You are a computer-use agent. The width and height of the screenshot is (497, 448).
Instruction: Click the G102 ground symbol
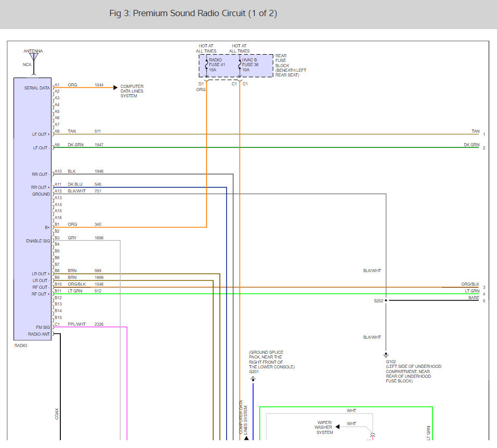coord(386,355)
